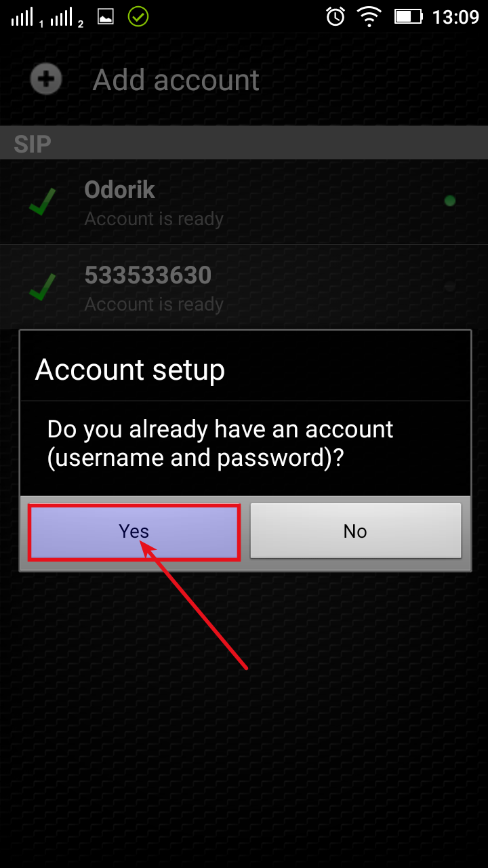
Task: Tap the Add account title text
Action: tap(176, 81)
